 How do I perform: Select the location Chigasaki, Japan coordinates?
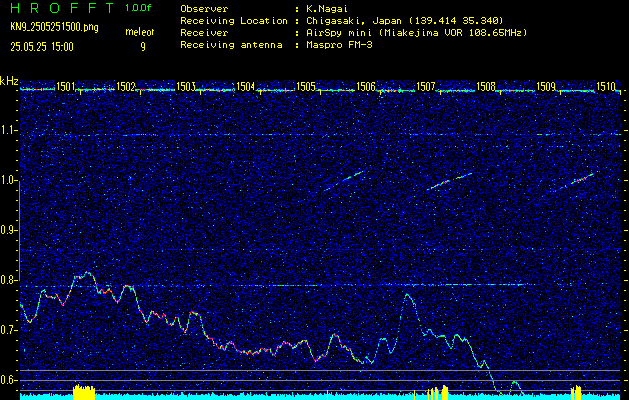click(405, 20)
